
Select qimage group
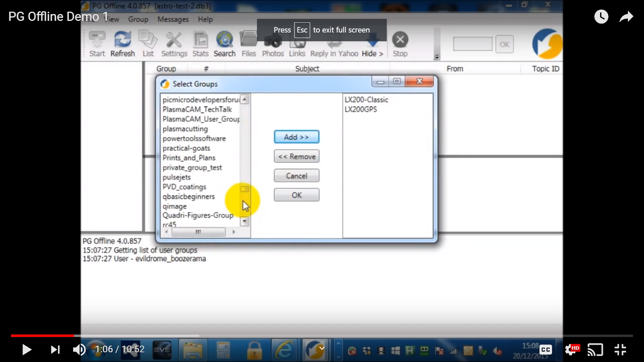[x=175, y=206]
